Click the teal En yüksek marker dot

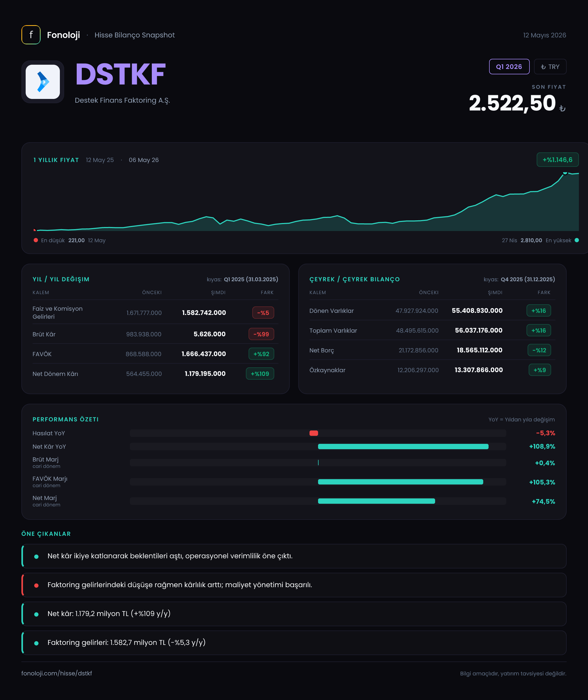[577, 240]
